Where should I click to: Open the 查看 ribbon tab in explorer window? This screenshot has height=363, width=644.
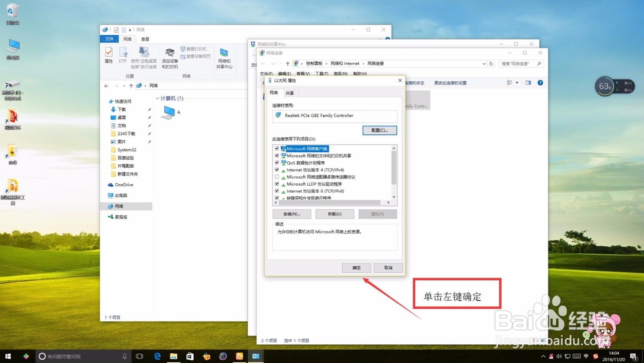(x=146, y=39)
